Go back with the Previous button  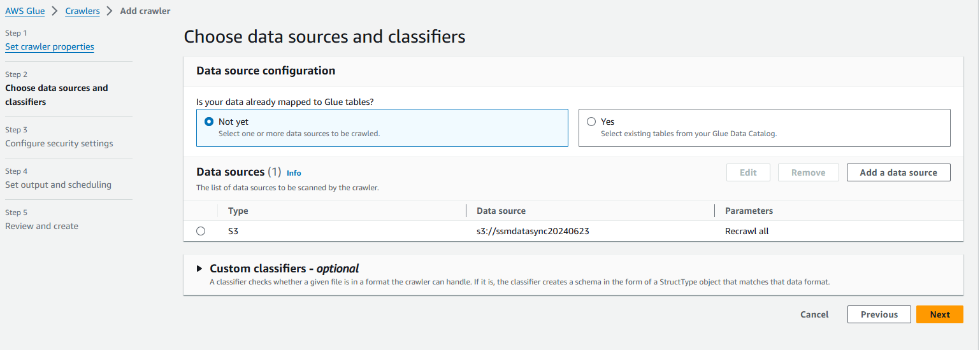coord(879,314)
